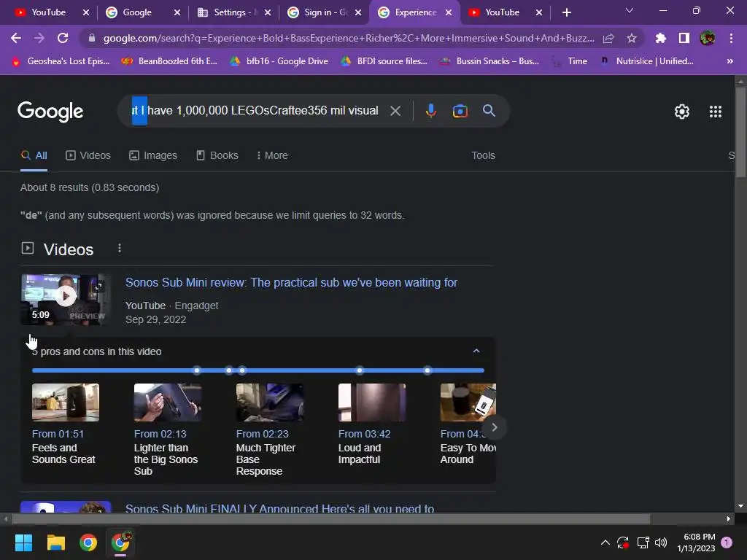Open BeanBoozled 6th E bookmark
The width and height of the screenshot is (747, 560).
click(x=169, y=61)
